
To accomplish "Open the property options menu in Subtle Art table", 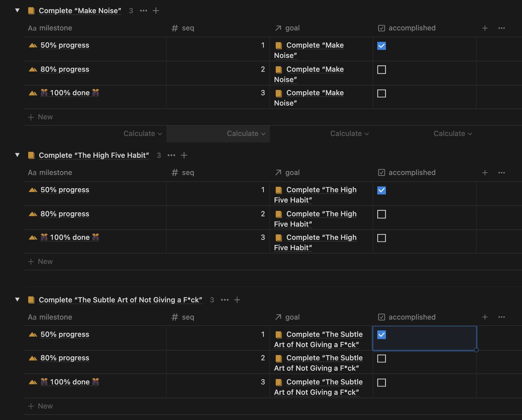I will coord(502,317).
